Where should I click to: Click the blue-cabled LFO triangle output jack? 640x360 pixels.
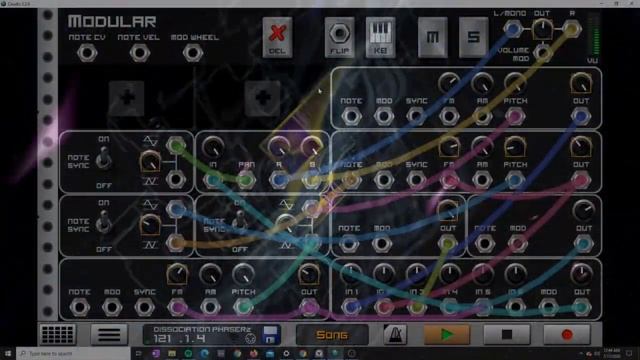click(176, 209)
